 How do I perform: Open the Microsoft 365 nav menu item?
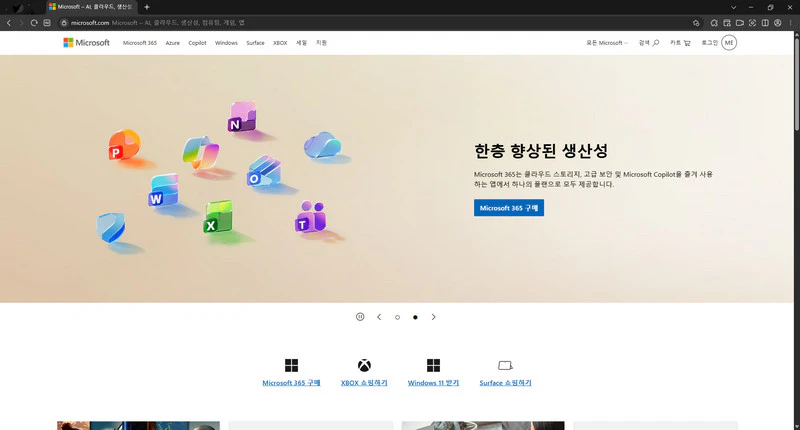140,43
